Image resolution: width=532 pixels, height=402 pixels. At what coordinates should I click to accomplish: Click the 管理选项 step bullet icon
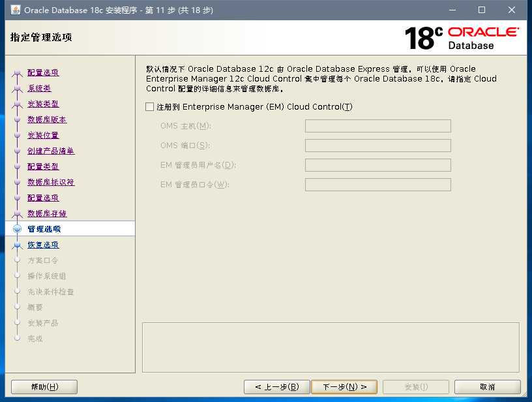point(17,229)
